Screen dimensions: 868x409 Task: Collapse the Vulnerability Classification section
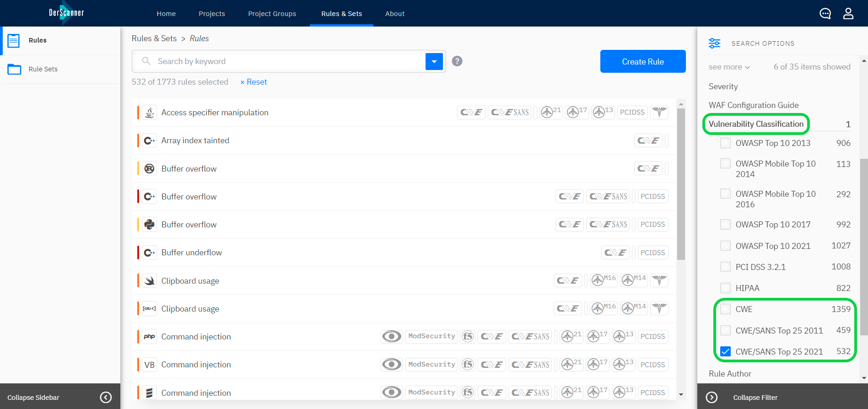pos(756,124)
